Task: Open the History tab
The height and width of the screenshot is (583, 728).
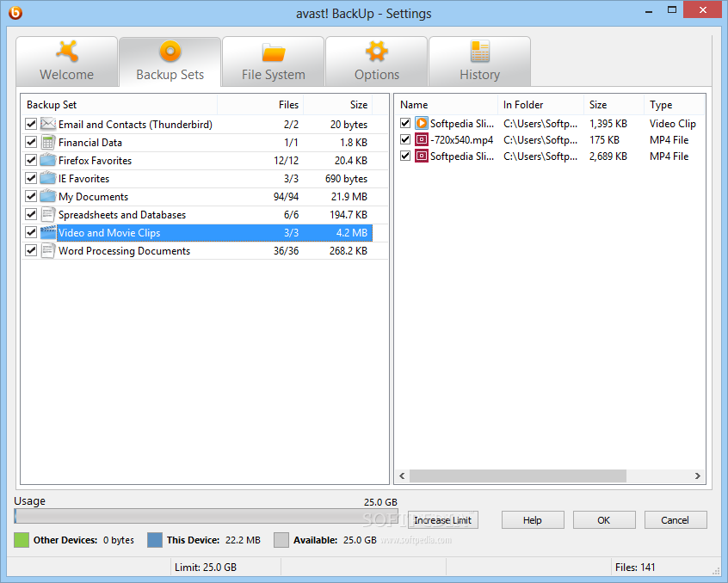Action: 479,62
